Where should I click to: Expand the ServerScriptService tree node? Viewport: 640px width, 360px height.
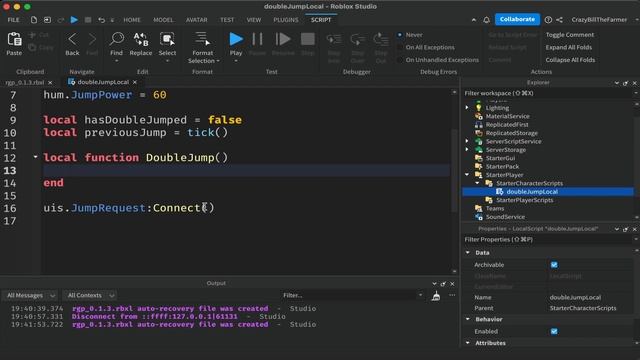pyautogui.click(x=467, y=141)
